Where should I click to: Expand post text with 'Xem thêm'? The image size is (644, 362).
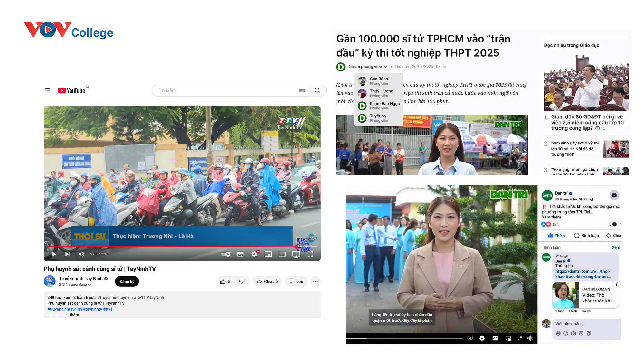tap(551, 217)
